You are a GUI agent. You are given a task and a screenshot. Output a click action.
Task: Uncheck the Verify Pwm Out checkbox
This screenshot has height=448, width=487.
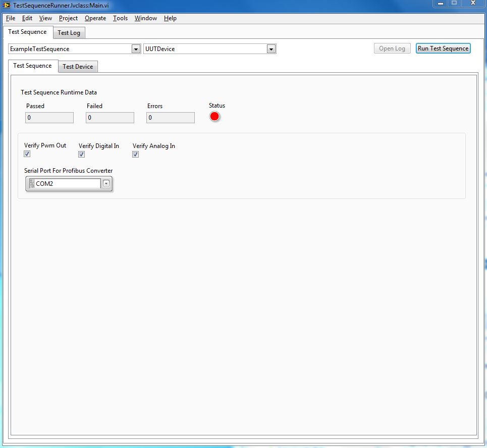[27, 154]
